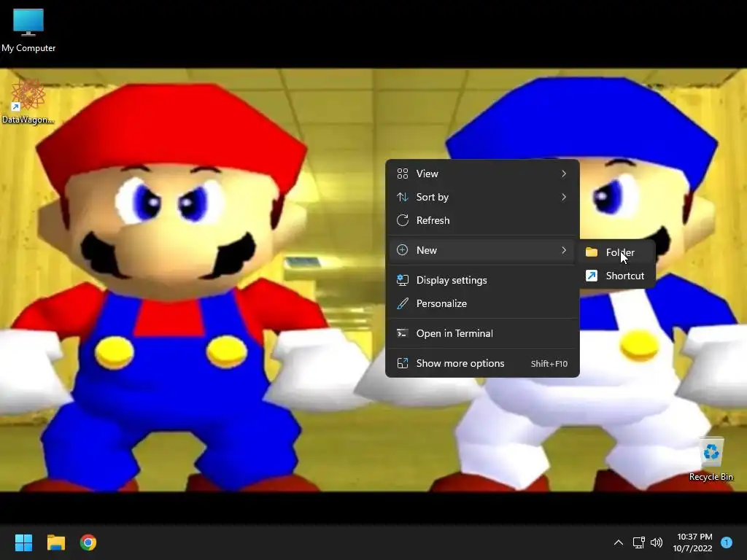Select New in the context menu
The height and width of the screenshot is (560, 747).
[x=482, y=251]
